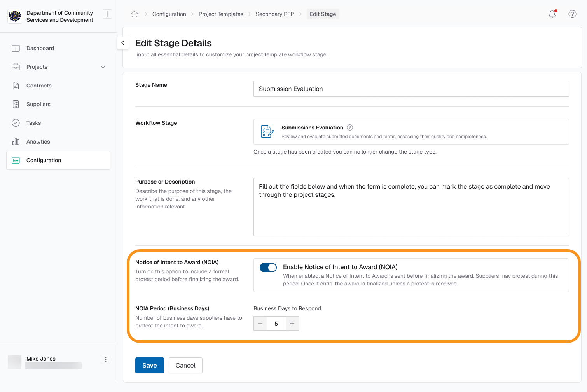This screenshot has width=587, height=392.
Task: Collapse the Edit Stage Details panel arrow
Action: click(123, 43)
